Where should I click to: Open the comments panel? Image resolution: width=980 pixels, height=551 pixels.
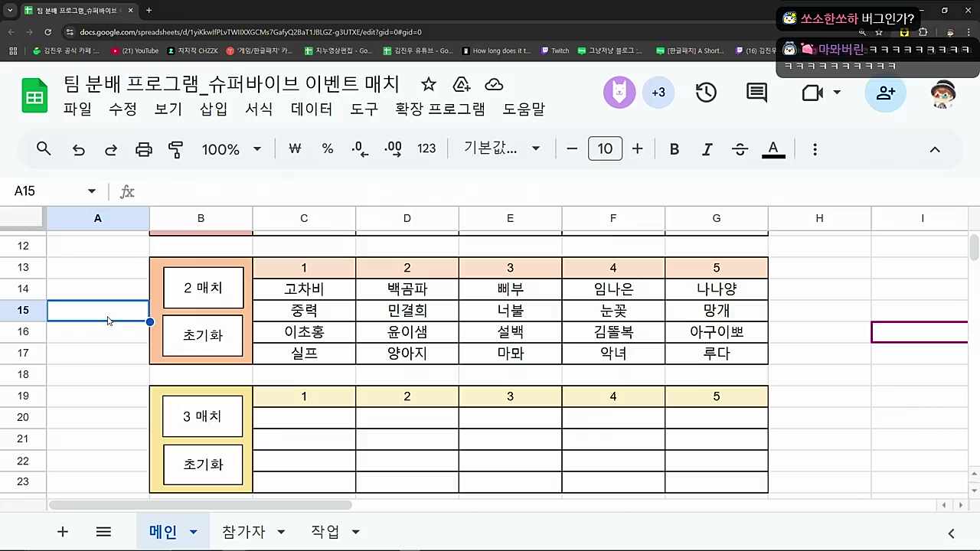(x=757, y=93)
